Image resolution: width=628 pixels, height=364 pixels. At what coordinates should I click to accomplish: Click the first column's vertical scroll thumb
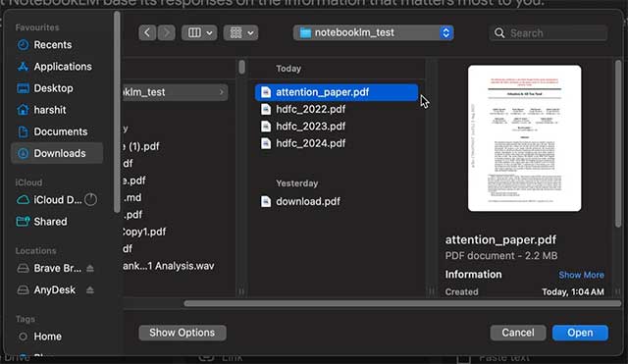click(241, 67)
